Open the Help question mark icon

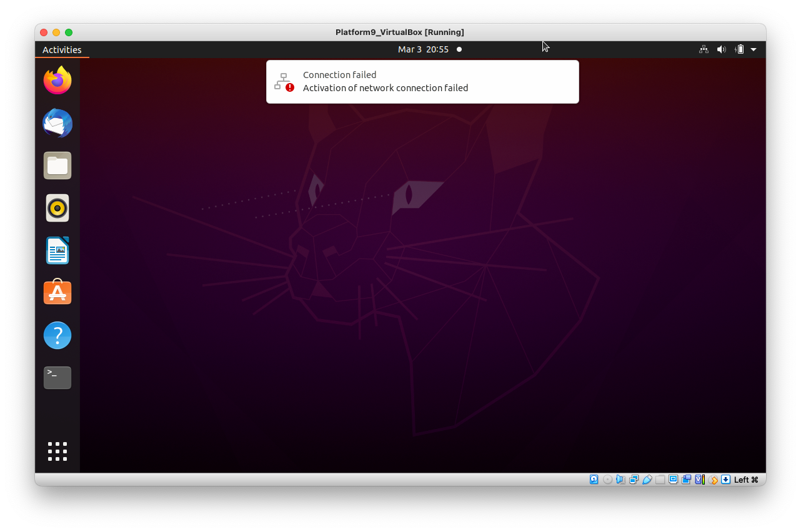[57, 335]
